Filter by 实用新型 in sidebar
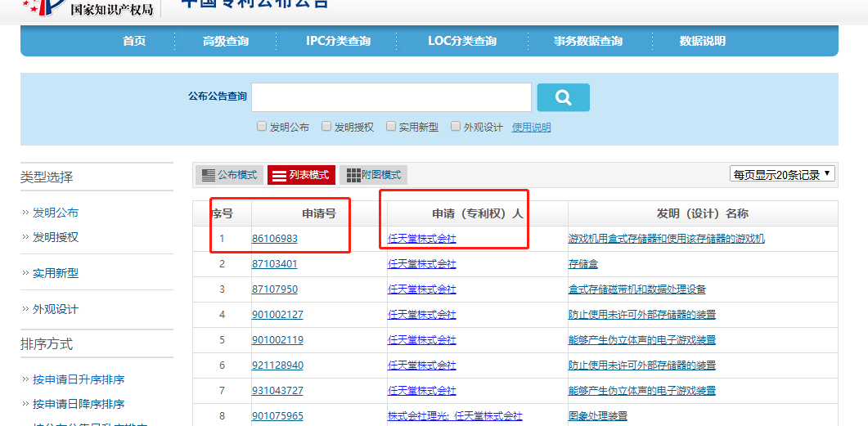The height and width of the screenshot is (426, 868). point(56,273)
